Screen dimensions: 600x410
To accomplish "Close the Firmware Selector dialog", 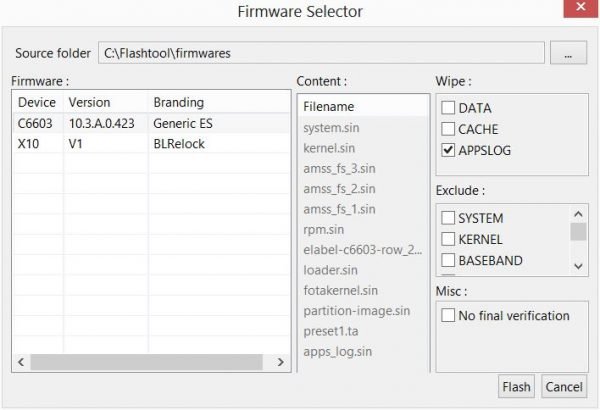I will 580,7.
